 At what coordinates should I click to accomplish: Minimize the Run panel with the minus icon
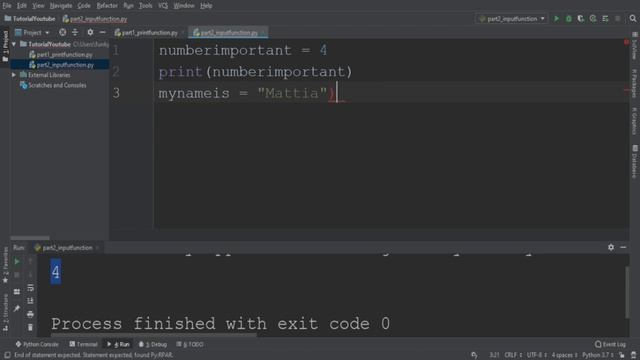pyautogui.click(x=623, y=247)
